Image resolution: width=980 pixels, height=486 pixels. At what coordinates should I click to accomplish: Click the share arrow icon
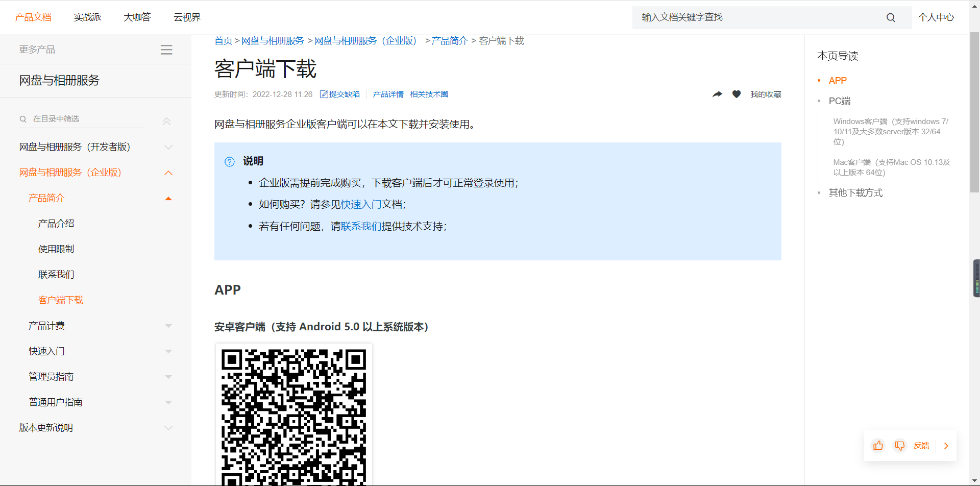coord(718,94)
